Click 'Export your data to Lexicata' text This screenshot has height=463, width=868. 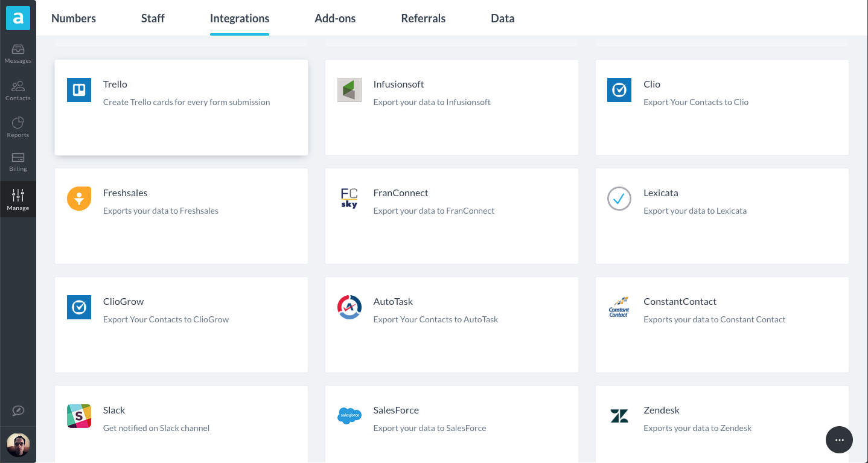[695, 211]
